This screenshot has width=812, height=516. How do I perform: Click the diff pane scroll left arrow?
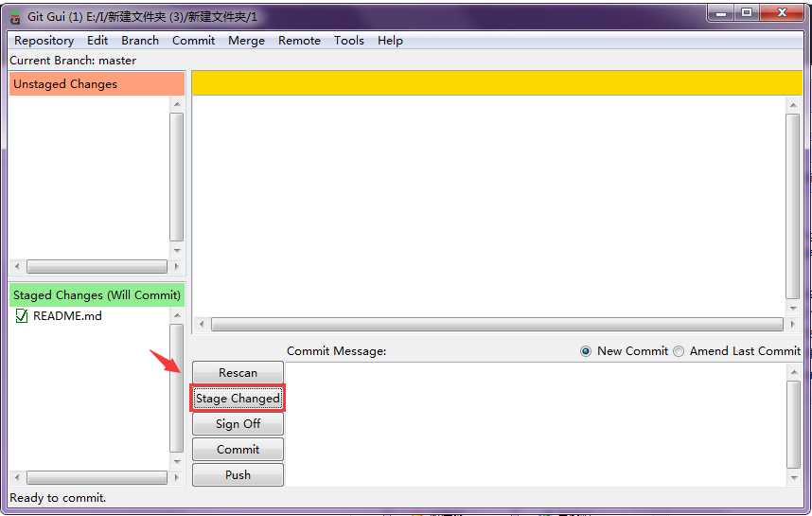(x=202, y=325)
